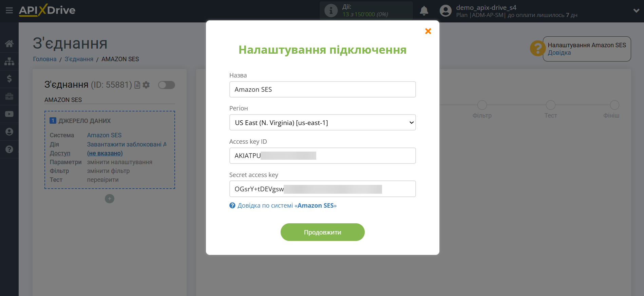Open the hamburger menu in the header
This screenshot has height=296, width=644.
[9, 11]
